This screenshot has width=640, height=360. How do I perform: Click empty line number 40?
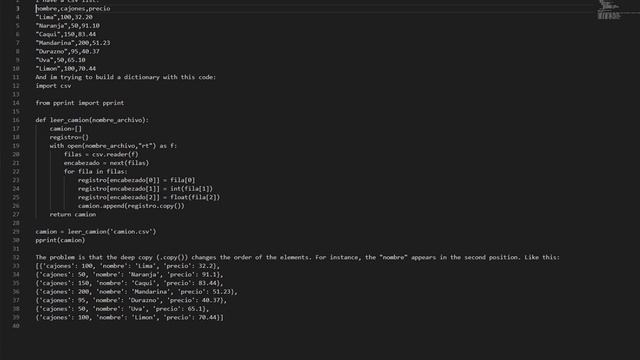point(16,326)
